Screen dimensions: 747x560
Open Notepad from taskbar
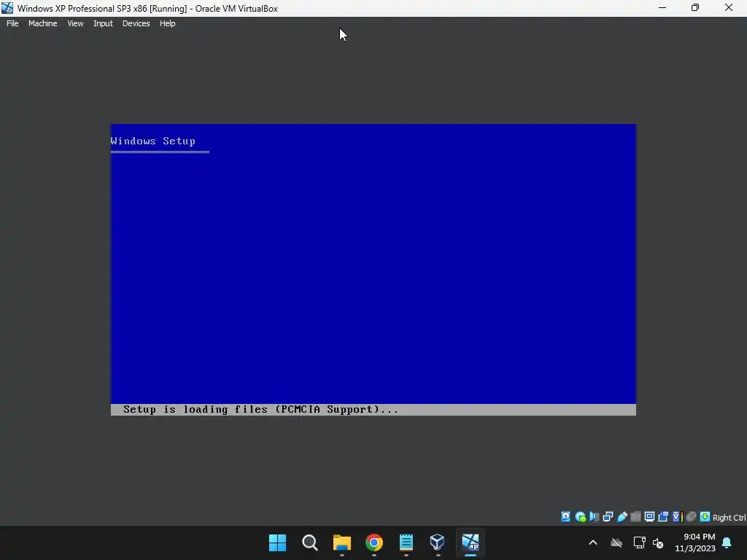[x=406, y=542]
